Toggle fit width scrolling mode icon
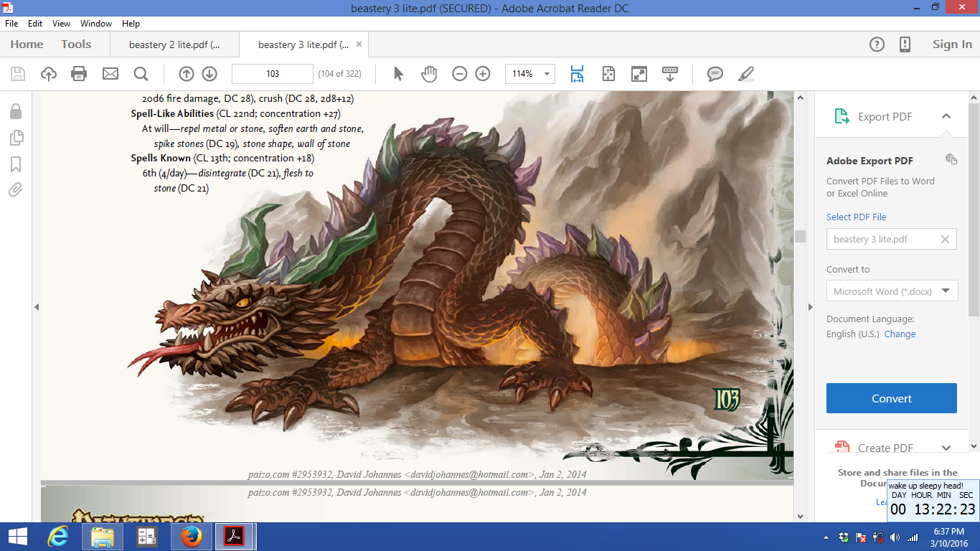 click(578, 73)
